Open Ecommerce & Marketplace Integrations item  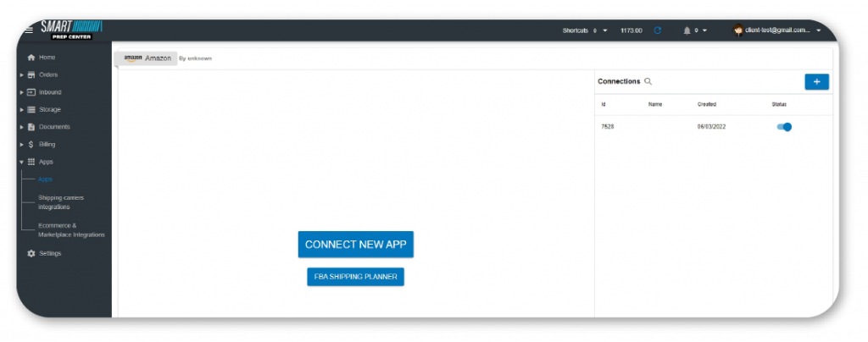pos(71,229)
